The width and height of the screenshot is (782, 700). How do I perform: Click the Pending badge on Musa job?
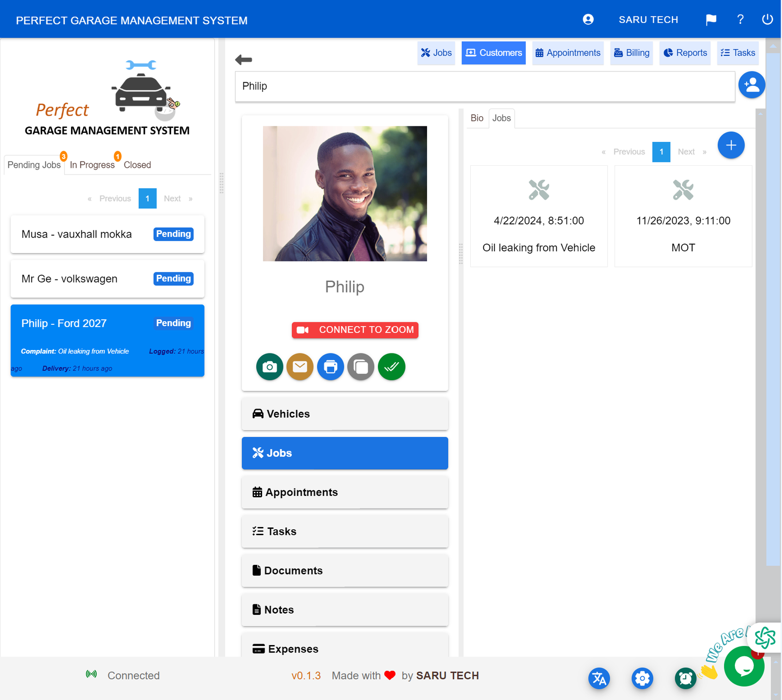174,234
